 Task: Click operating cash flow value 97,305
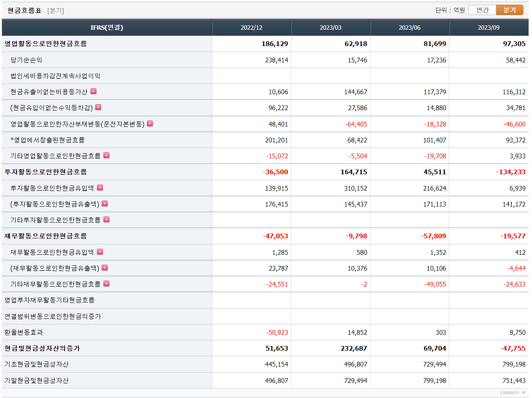click(513, 43)
